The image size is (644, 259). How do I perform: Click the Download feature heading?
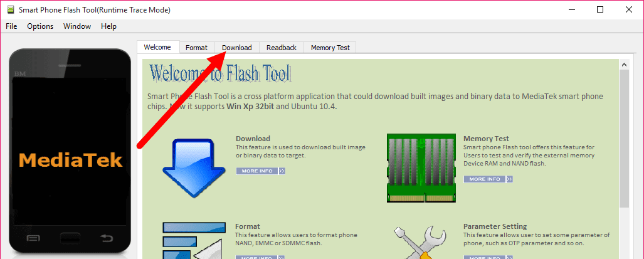point(253,139)
